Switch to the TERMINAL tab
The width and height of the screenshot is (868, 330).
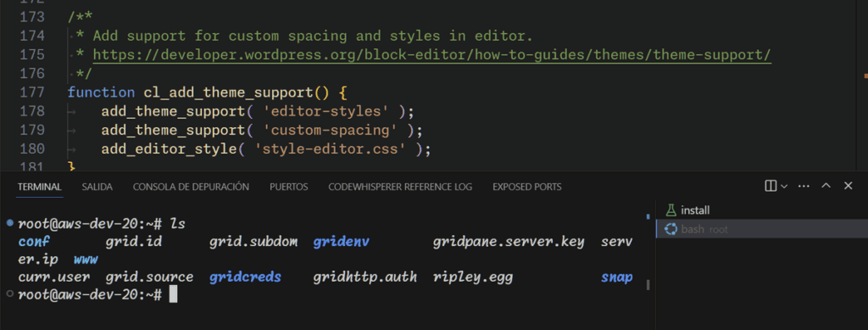pos(39,187)
